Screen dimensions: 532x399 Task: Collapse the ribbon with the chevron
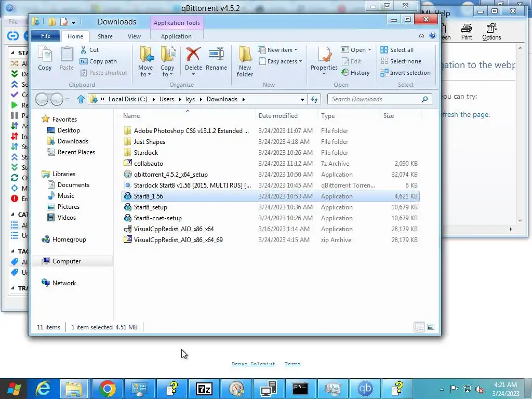click(421, 36)
